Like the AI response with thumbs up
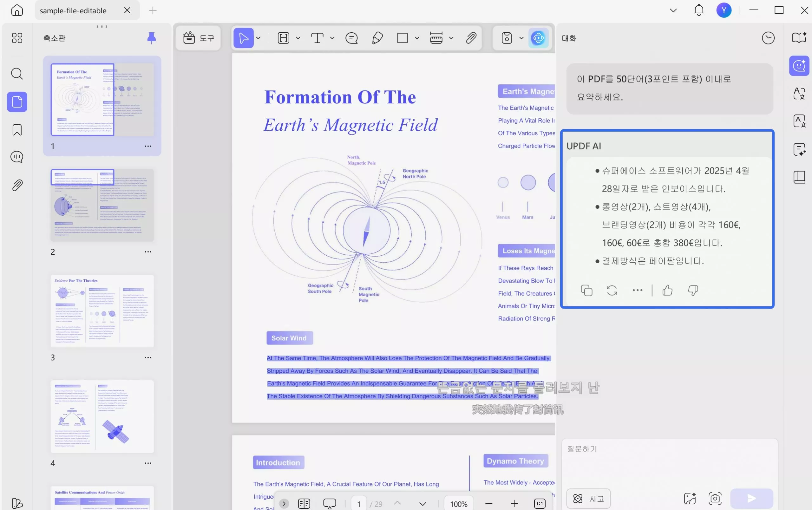The width and height of the screenshot is (812, 510). pyautogui.click(x=667, y=290)
